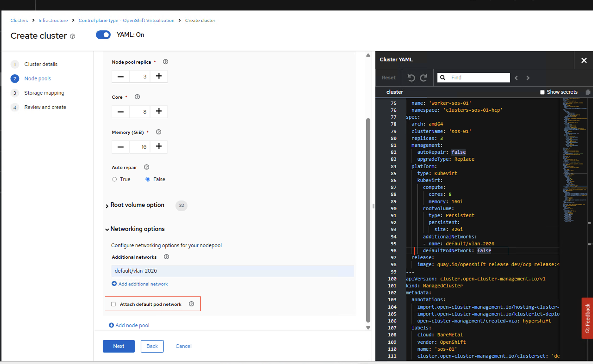The image size is (593, 364).
Task: Click the Next button
Action: pyautogui.click(x=119, y=346)
